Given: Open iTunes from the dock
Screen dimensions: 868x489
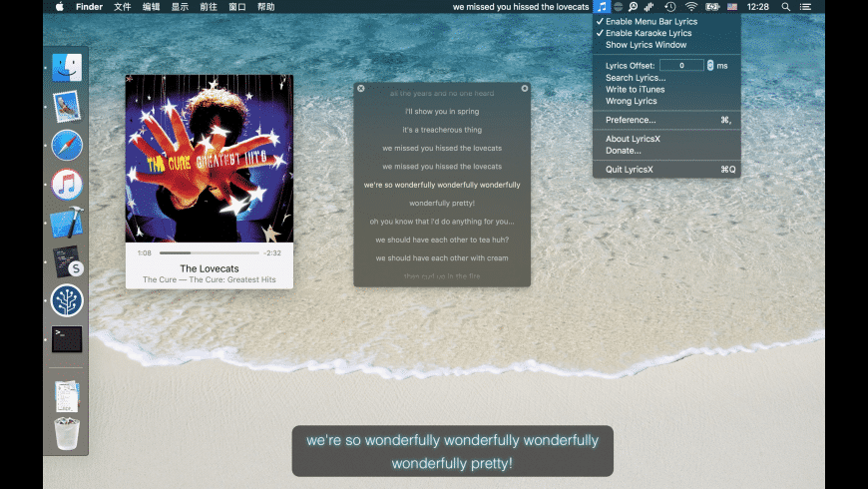Looking at the screenshot, I should pyautogui.click(x=67, y=185).
